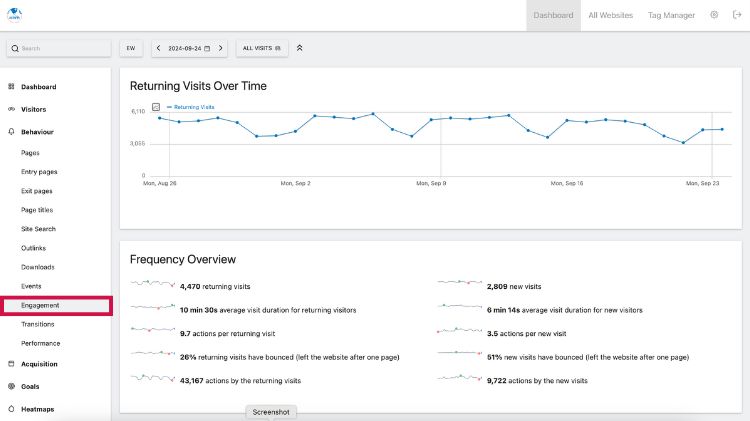Click the Goals target icon
Viewport: 750px width, 421px height.
[11, 387]
